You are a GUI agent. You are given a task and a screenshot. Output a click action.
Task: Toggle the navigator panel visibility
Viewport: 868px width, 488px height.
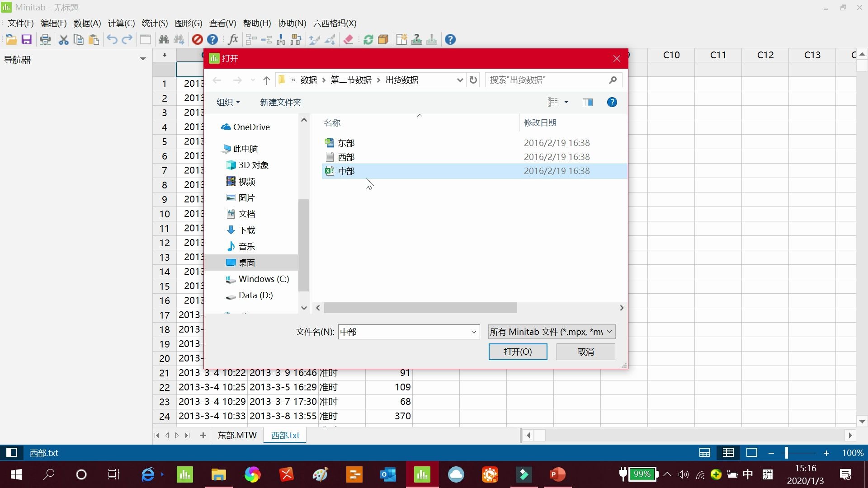11,452
